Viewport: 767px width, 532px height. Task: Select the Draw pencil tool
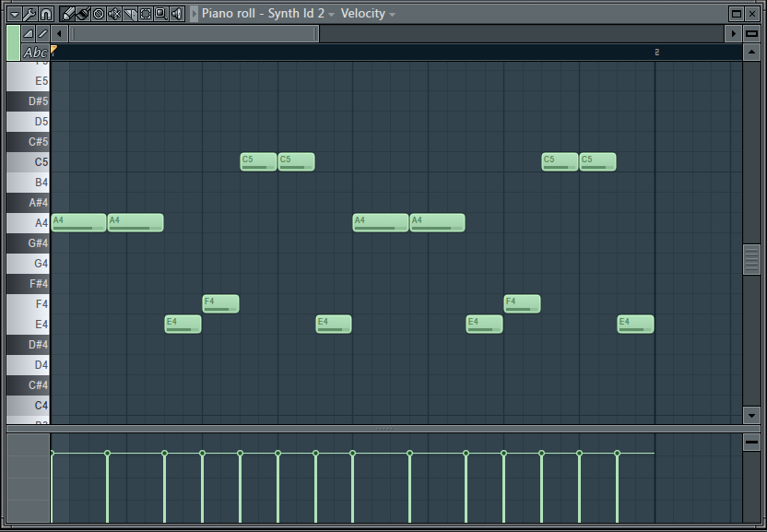[67, 14]
